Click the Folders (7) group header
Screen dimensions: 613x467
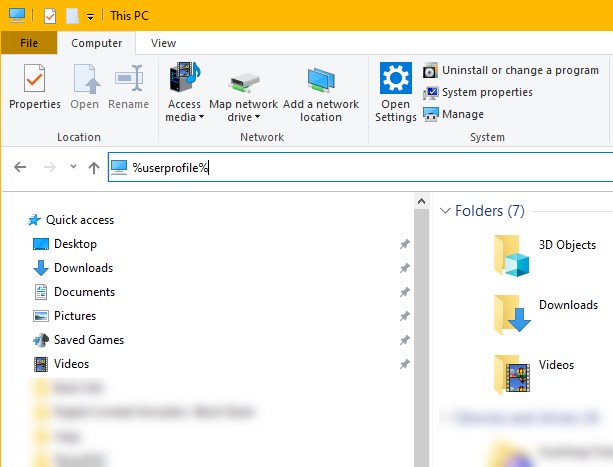tap(489, 211)
